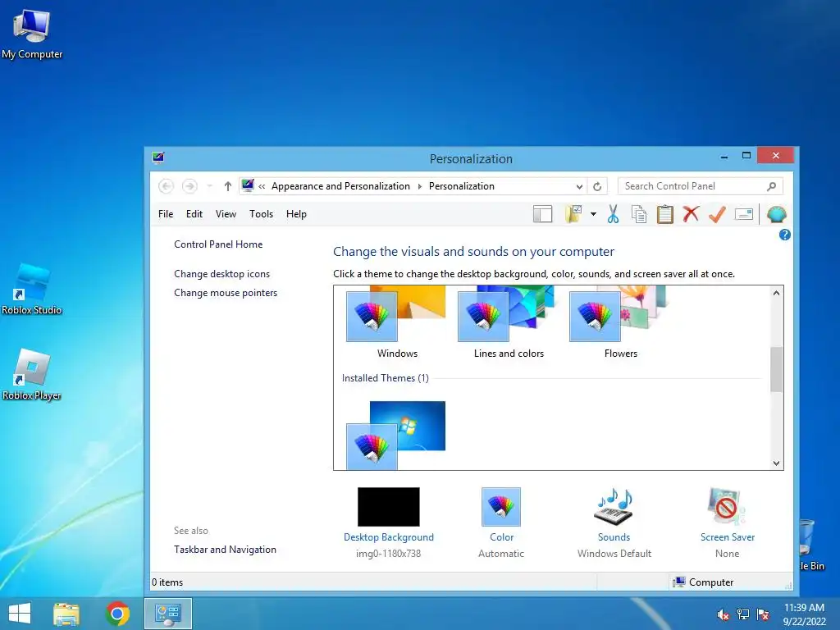Click the theme list scrollbar thumb

click(x=776, y=369)
